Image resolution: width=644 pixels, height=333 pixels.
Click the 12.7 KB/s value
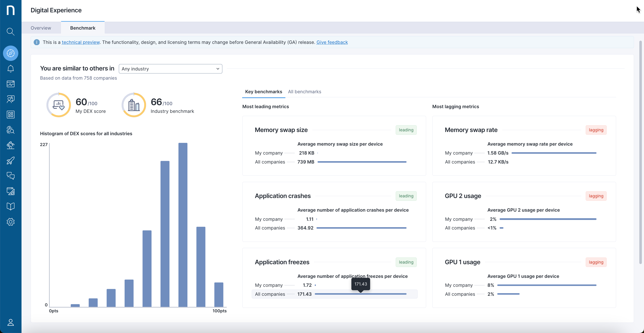coord(498,162)
